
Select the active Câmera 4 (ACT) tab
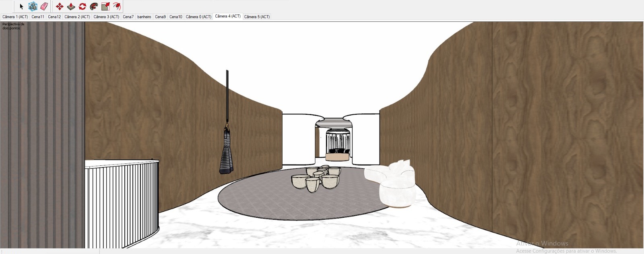228,16
